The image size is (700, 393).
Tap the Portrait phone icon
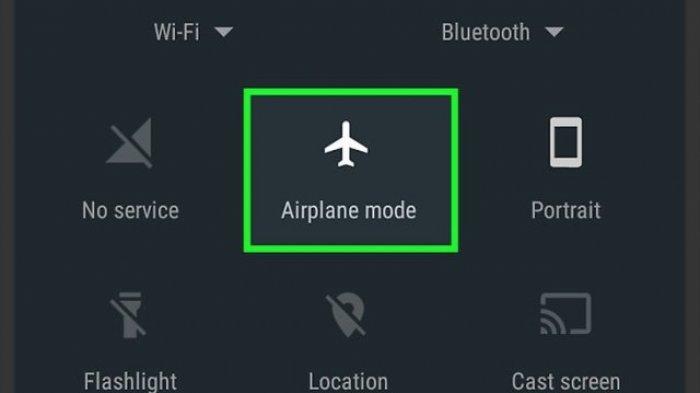566,142
